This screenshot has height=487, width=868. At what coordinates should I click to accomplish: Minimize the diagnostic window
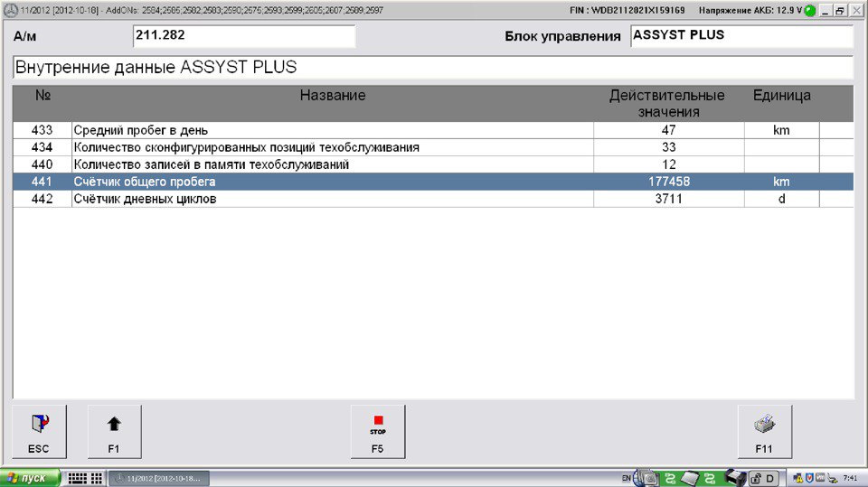pos(825,11)
